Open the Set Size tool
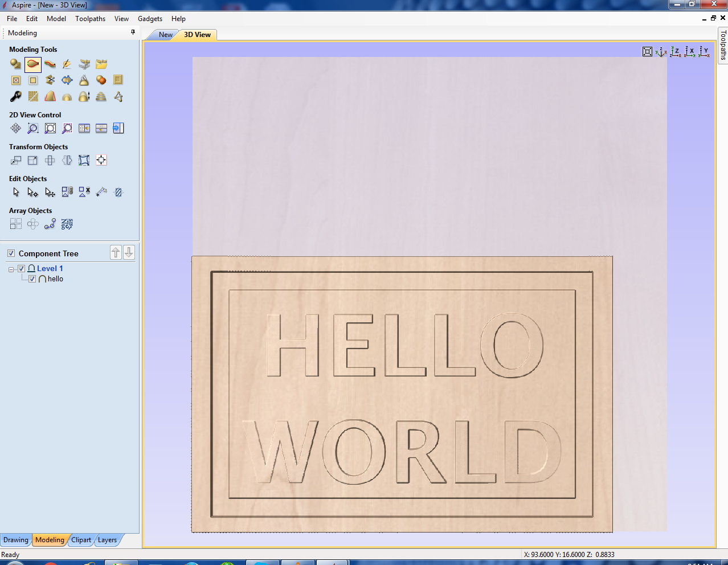728x565 pixels. tap(33, 161)
